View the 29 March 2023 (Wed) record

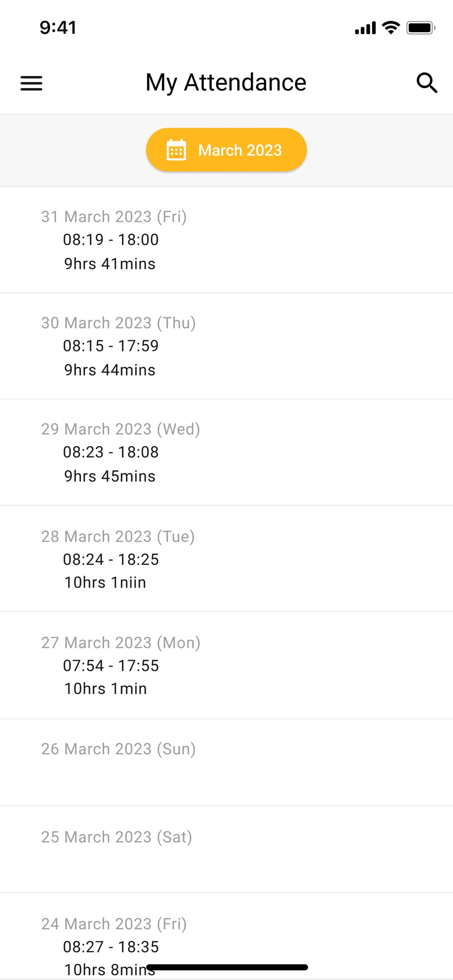coord(226,452)
